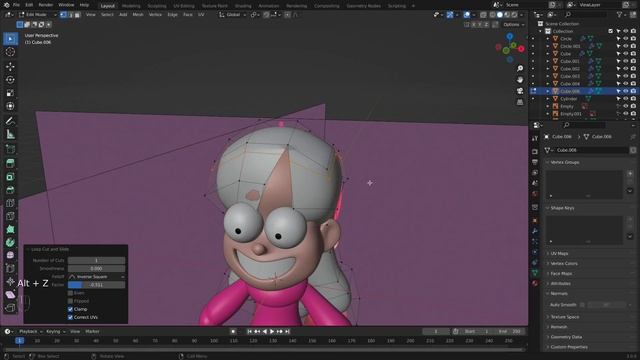
Task: Click the viewport pan hand icon
Action: point(520,80)
